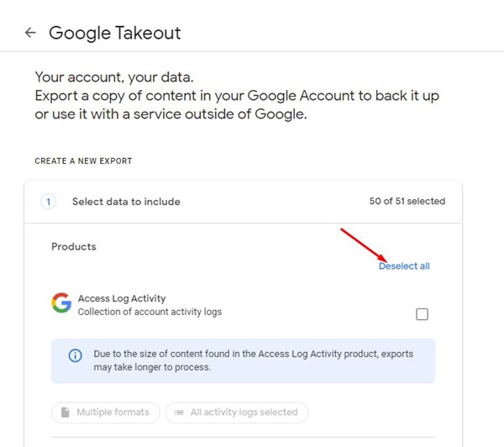The width and height of the screenshot is (504, 447).
Task: Click the Access Log Activity product title
Action: pos(122,298)
